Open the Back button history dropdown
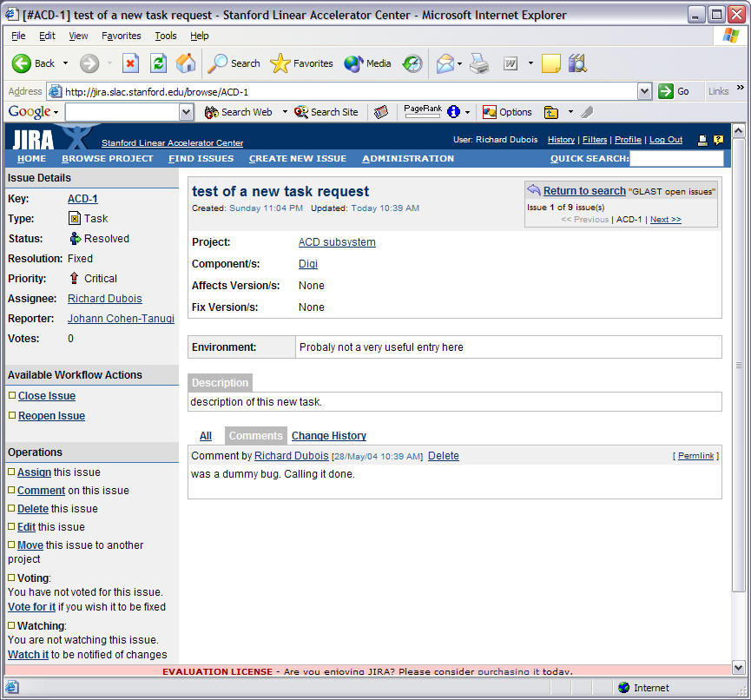 click(66, 63)
